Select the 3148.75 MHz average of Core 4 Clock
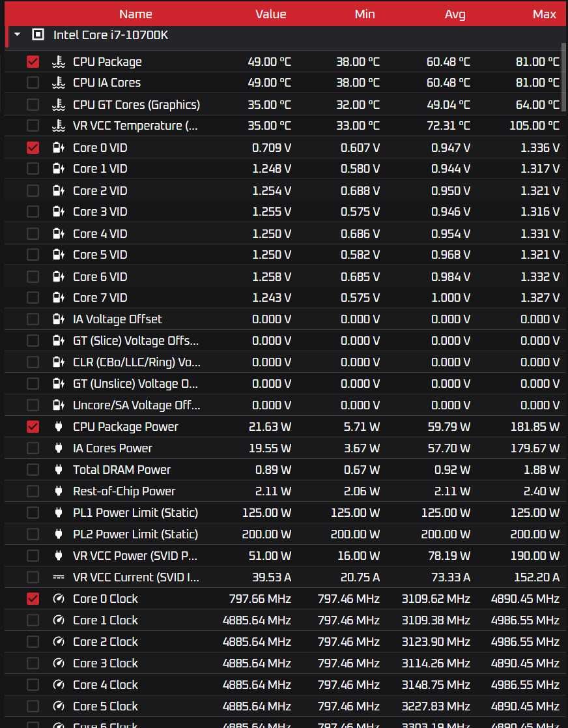Viewport: 568px width, 728px height. pyautogui.click(x=436, y=684)
